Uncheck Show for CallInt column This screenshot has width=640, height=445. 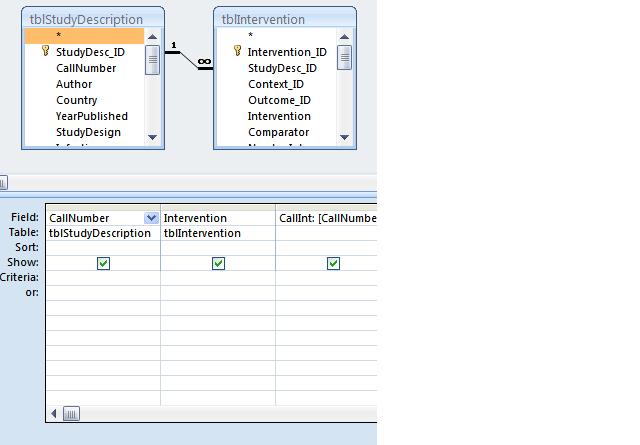point(333,263)
